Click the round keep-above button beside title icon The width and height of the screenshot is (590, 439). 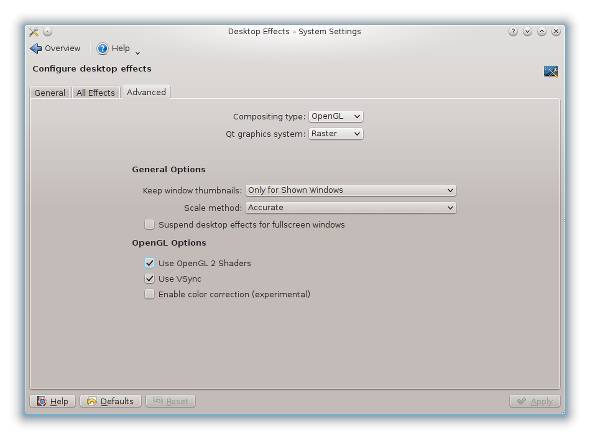click(x=48, y=32)
